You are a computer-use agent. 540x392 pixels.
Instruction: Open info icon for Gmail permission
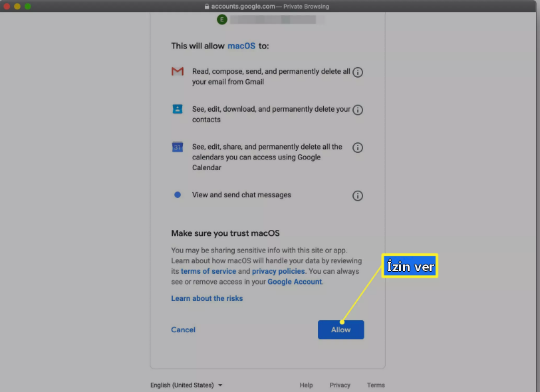tap(358, 72)
